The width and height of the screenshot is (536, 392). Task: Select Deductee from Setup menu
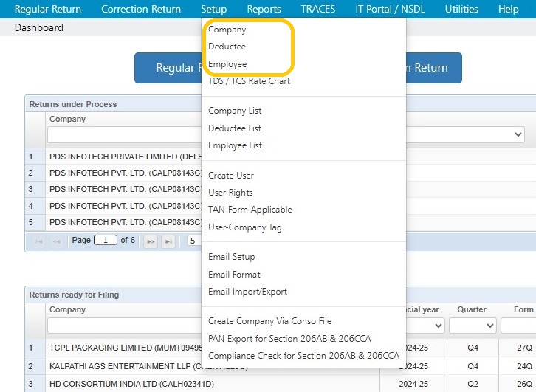tap(227, 47)
